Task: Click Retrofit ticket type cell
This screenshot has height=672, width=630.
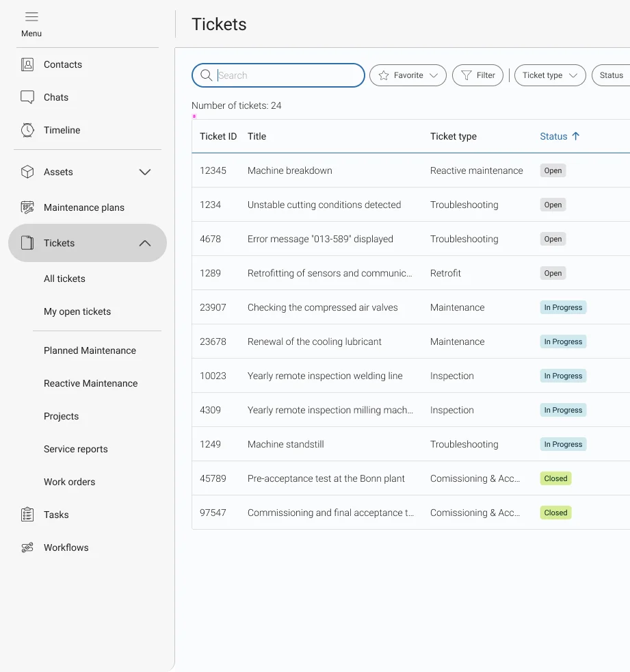Action: (x=445, y=273)
